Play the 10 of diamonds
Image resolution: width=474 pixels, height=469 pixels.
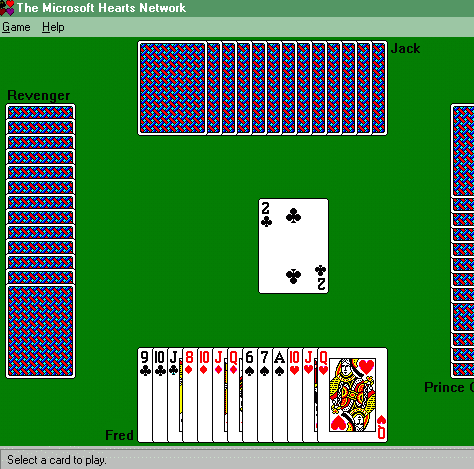[205, 395]
